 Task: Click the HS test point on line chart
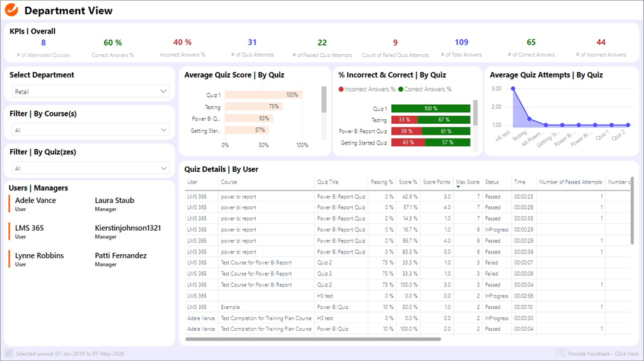(x=512, y=88)
